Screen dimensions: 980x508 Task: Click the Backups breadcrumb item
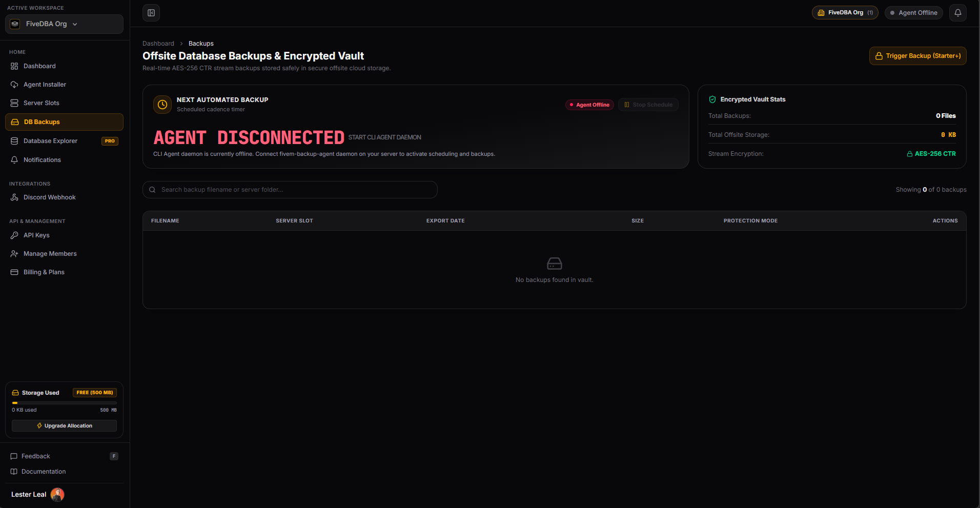tap(201, 44)
